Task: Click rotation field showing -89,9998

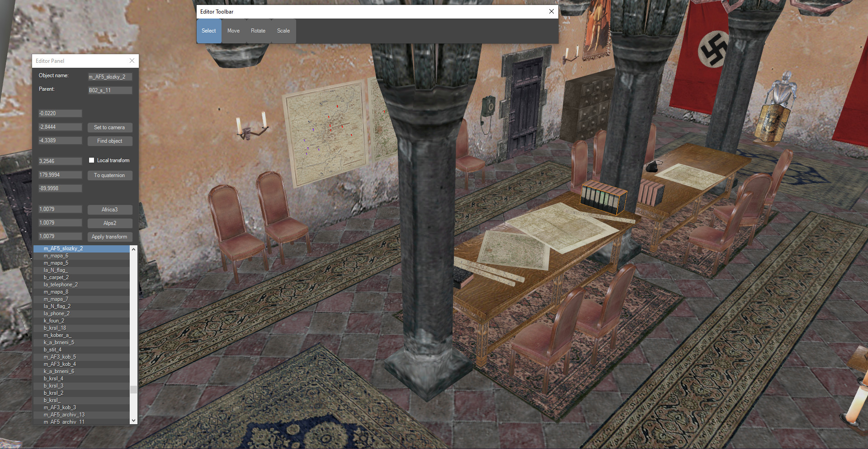Action: tap(60, 188)
